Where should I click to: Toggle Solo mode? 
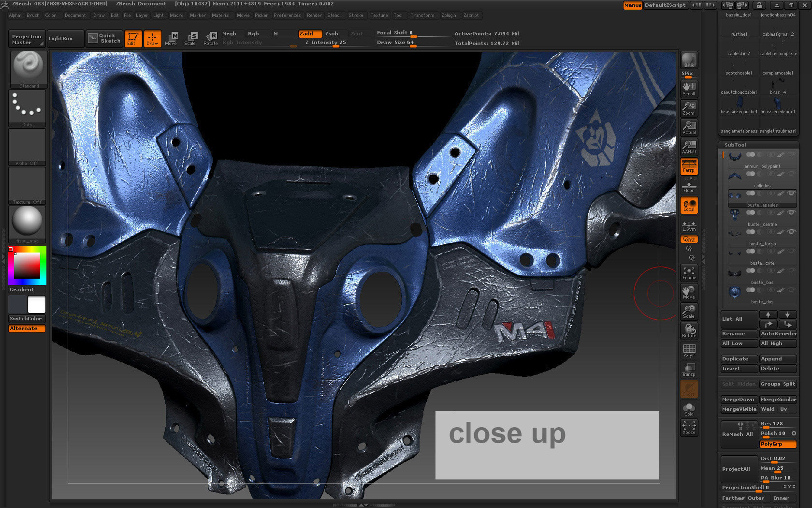(689, 409)
